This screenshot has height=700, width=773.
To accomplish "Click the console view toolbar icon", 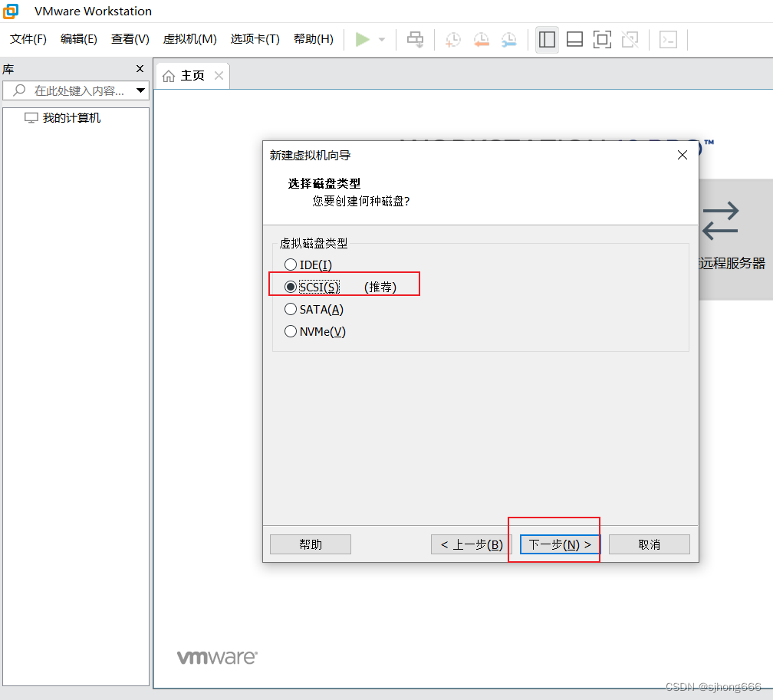I will [668, 39].
